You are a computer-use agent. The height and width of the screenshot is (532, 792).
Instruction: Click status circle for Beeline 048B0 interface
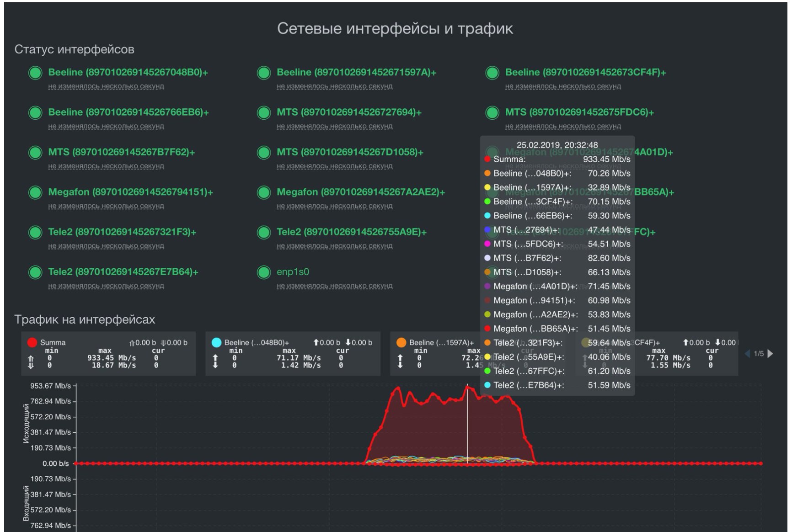[35, 73]
